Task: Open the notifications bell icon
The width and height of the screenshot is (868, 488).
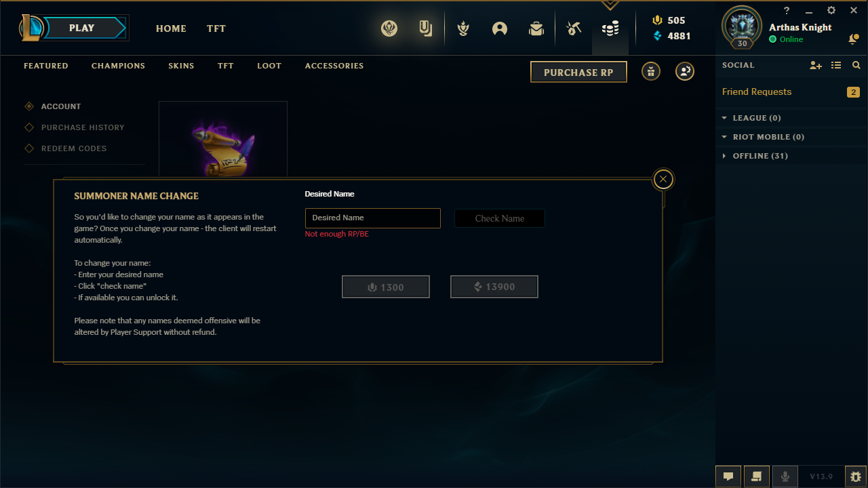Action: tap(853, 39)
